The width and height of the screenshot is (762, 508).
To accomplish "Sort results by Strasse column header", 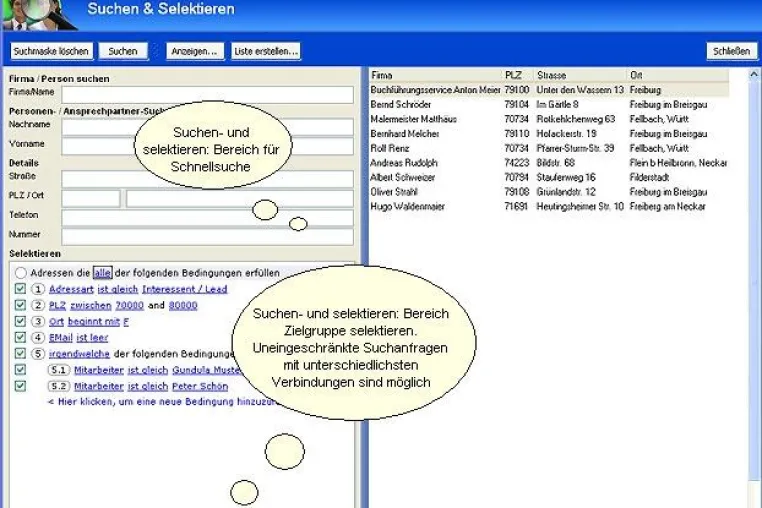I will tap(580, 75).
